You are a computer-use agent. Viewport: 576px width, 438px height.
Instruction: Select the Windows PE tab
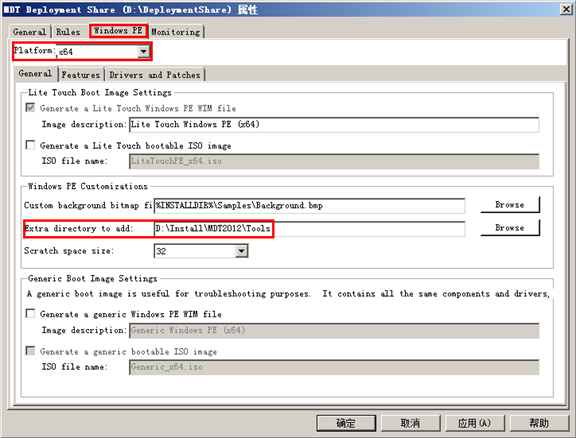point(118,30)
